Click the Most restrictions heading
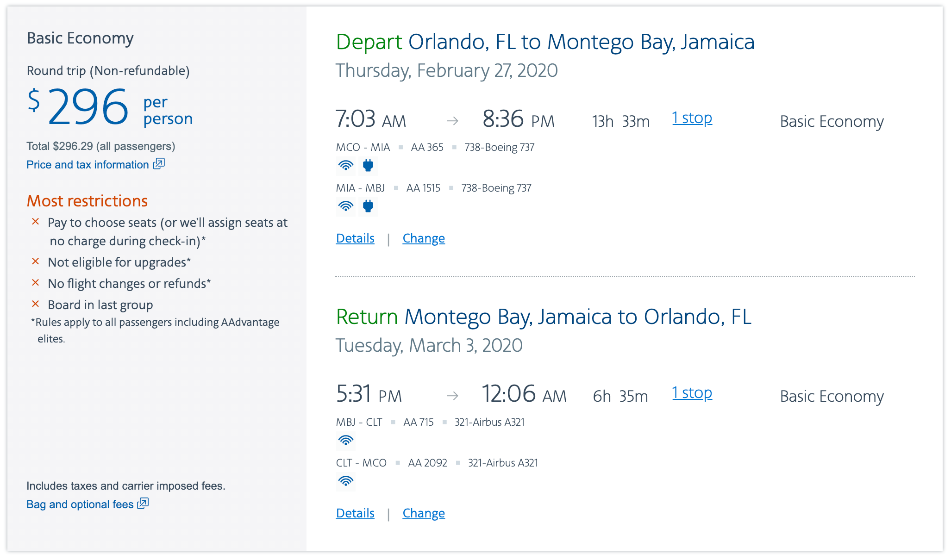The image size is (951, 560). click(87, 201)
